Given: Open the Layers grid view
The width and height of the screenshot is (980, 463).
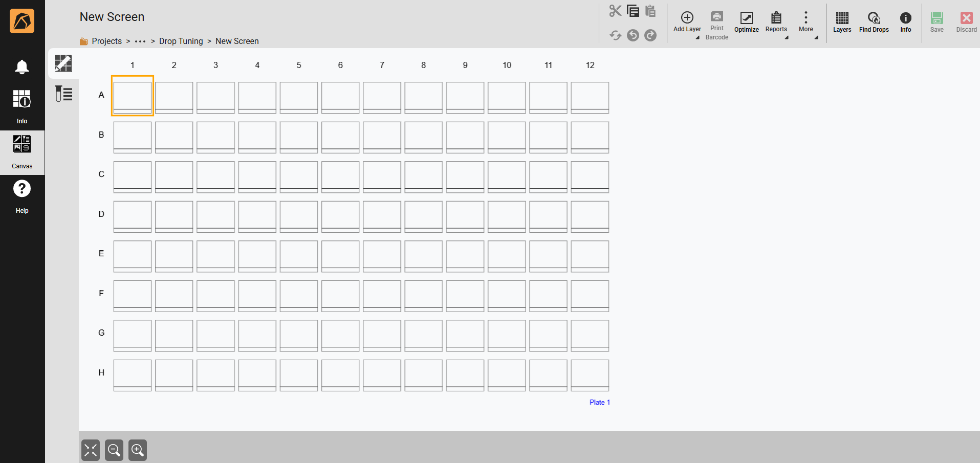Looking at the screenshot, I should point(842,22).
